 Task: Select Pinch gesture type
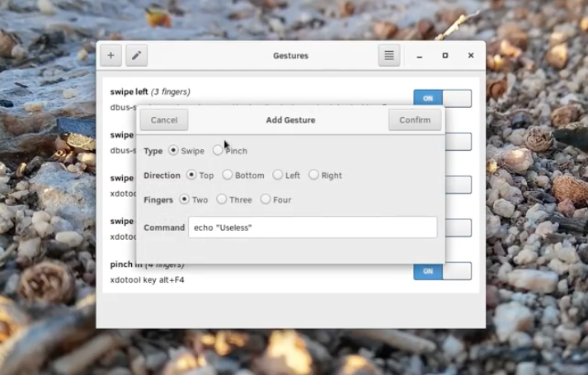(x=218, y=151)
